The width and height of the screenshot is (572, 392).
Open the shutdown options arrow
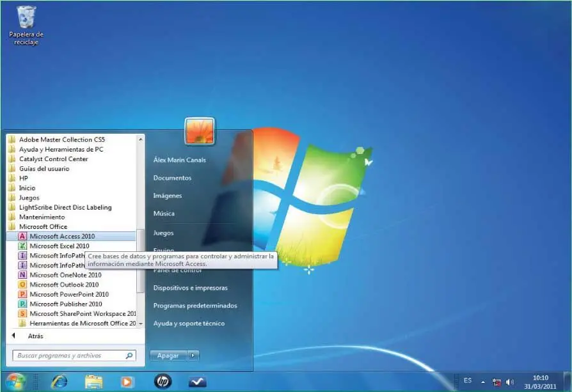[193, 355]
